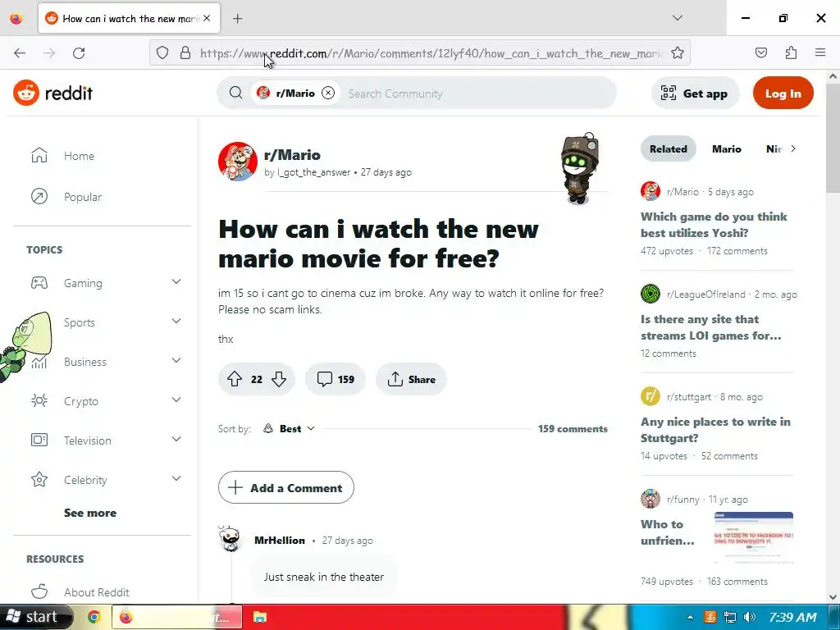Upvote the post
Viewport: 840px width, 630px height.
pyautogui.click(x=235, y=379)
